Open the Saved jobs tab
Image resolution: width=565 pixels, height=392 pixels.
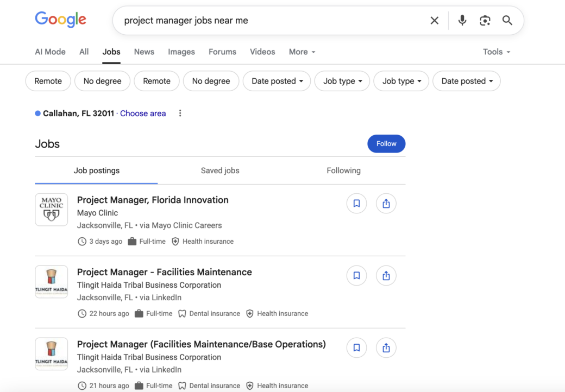[220, 170]
